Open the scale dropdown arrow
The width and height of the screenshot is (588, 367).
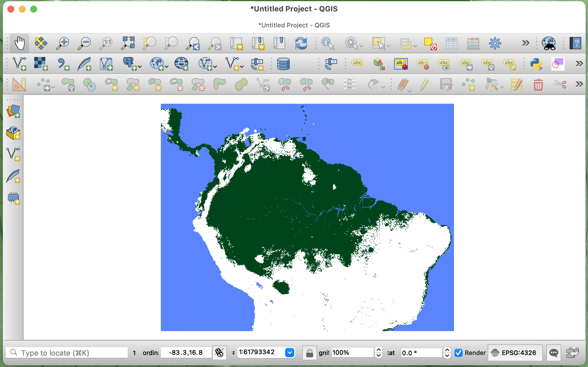click(x=289, y=353)
